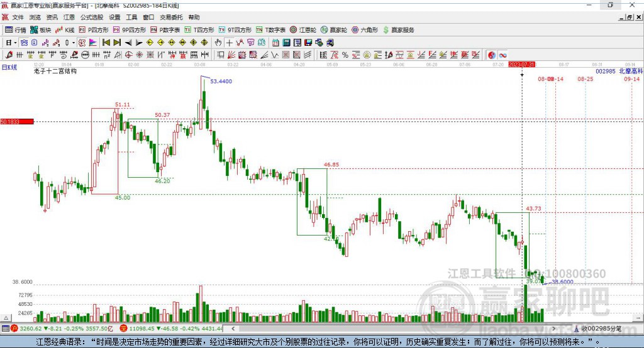644x348 pixels.
Task: Open the 六角形 tool
Action: pos(365,30)
